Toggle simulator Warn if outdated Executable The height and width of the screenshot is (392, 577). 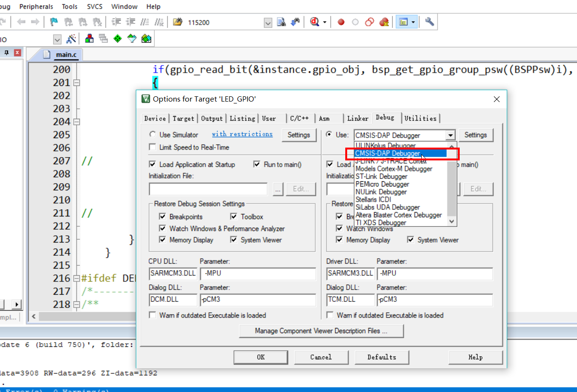click(152, 315)
